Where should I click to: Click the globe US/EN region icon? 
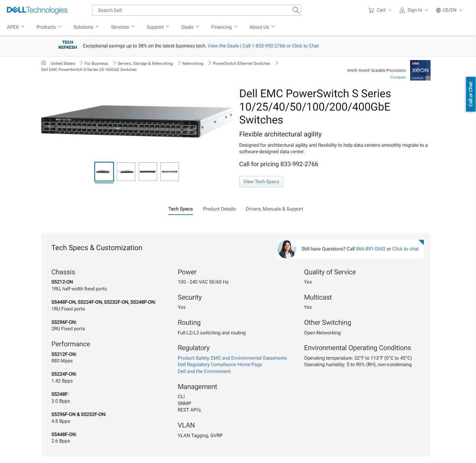[438, 10]
